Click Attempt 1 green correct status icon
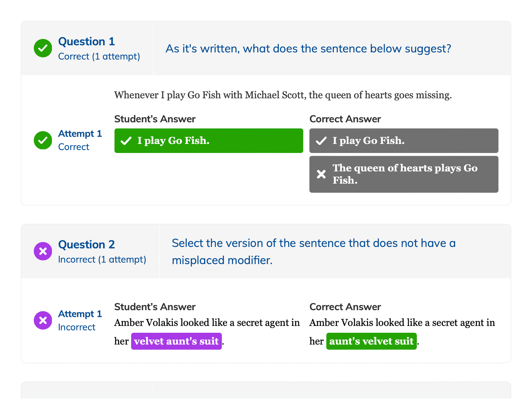Screen dimensions: 532x399 tap(43, 140)
